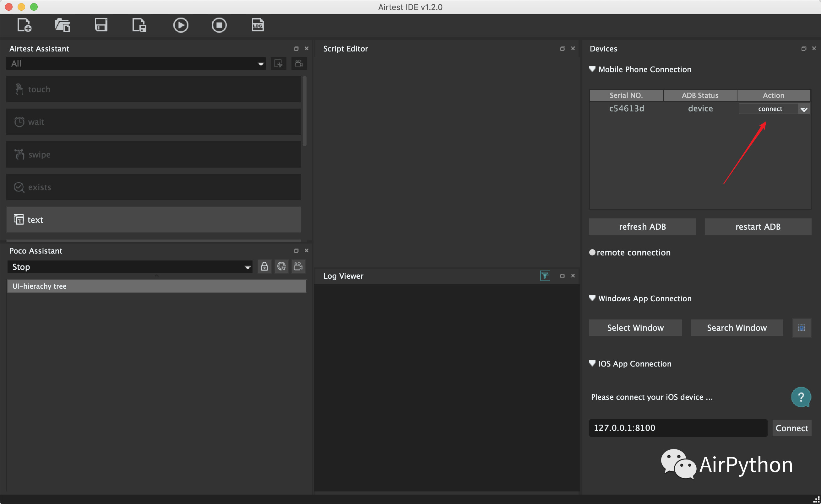This screenshot has height=504, width=821.
Task: Click the Save script floppy icon
Action: pyautogui.click(x=101, y=25)
